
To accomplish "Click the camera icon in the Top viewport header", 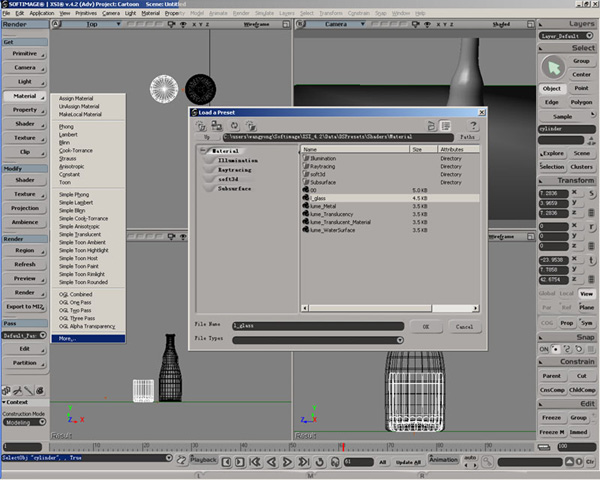I will click(x=171, y=24).
